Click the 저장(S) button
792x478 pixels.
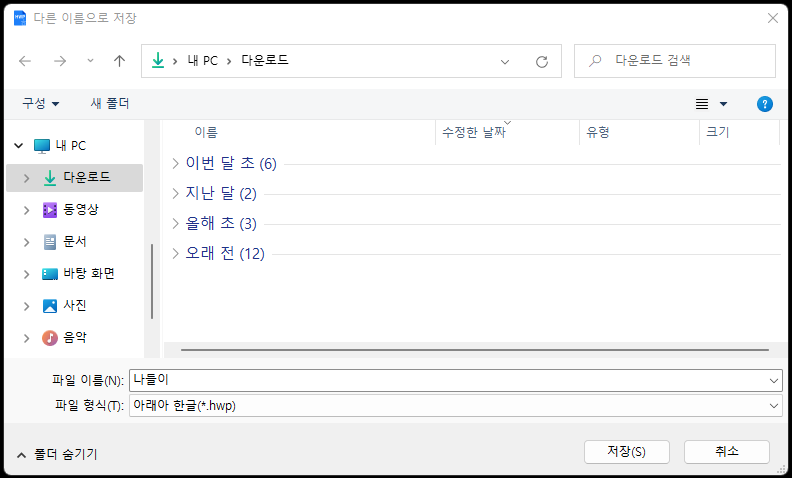coord(626,452)
